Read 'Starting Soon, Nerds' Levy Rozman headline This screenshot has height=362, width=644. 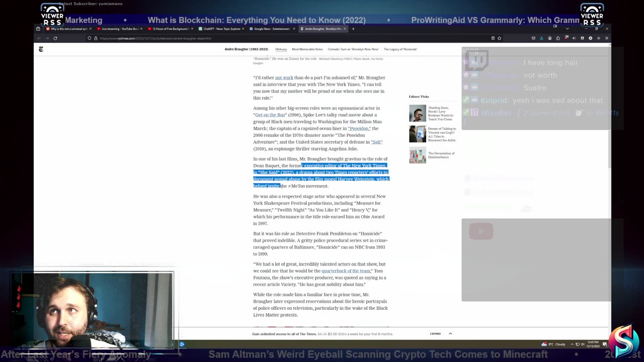[x=441, y=113]
